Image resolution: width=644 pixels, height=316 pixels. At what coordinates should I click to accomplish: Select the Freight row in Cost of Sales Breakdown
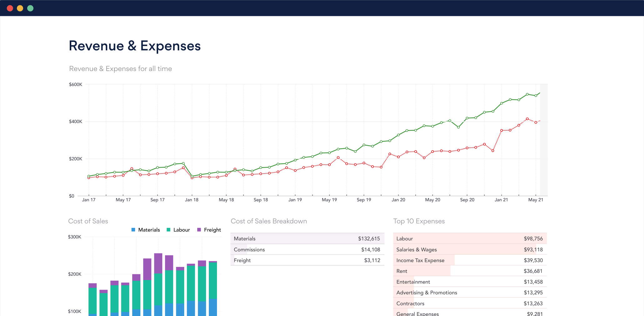click(307, 260)
